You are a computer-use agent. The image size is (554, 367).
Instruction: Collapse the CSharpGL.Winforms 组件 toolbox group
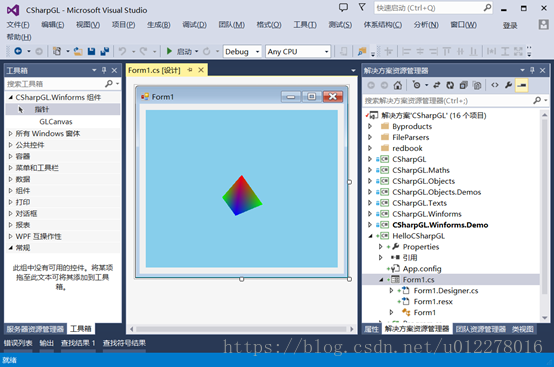coord(10,97)
